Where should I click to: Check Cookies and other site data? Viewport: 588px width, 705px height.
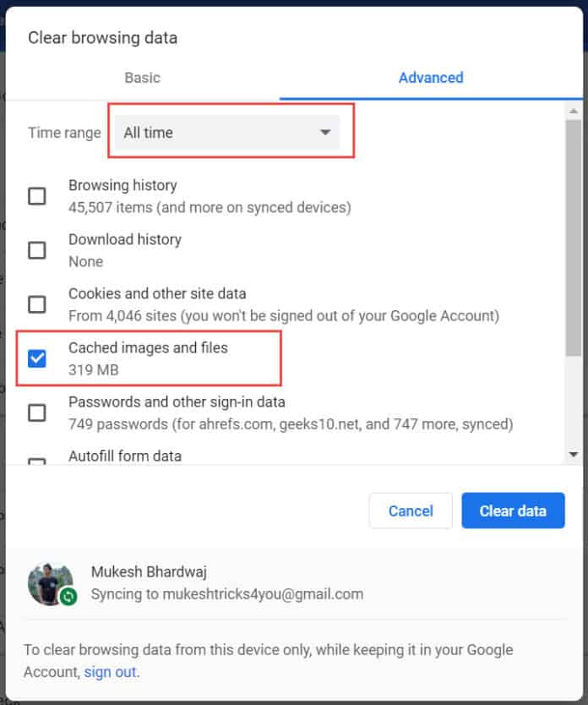pos(36,303)
